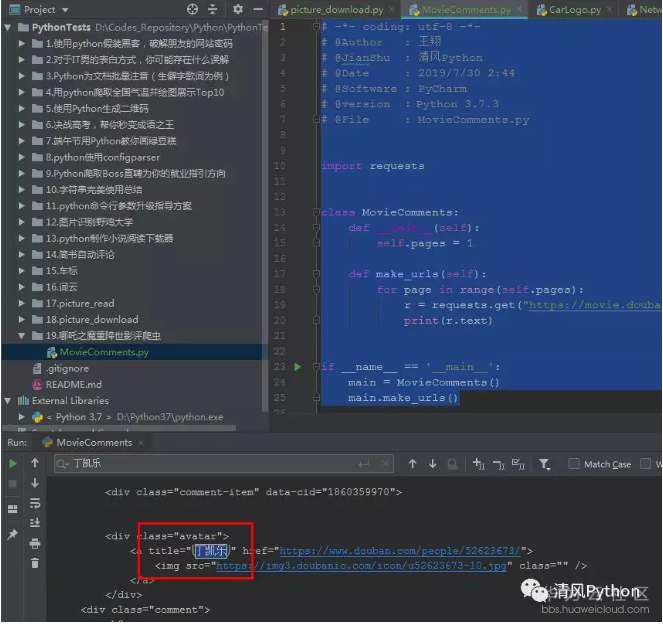Expand the 17.picture_read folder
This screenshot has width=663, height=624.
point(21,303)
